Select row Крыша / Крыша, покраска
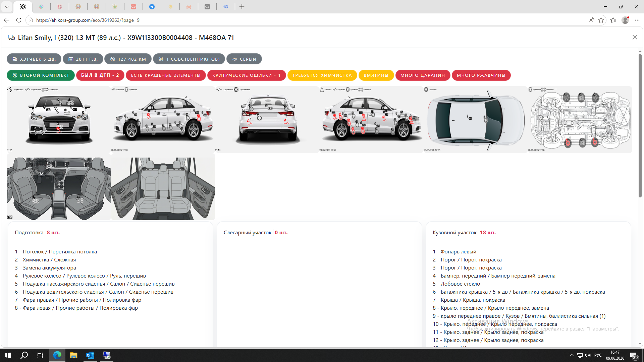This screenshot has width=644, height=362. pyautogui.click(x=469, y=300)
